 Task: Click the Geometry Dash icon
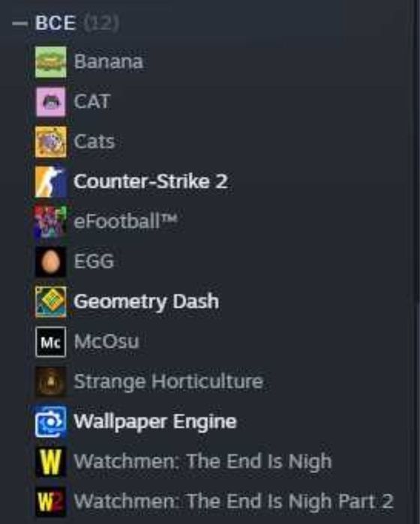[x=50, y=301]
